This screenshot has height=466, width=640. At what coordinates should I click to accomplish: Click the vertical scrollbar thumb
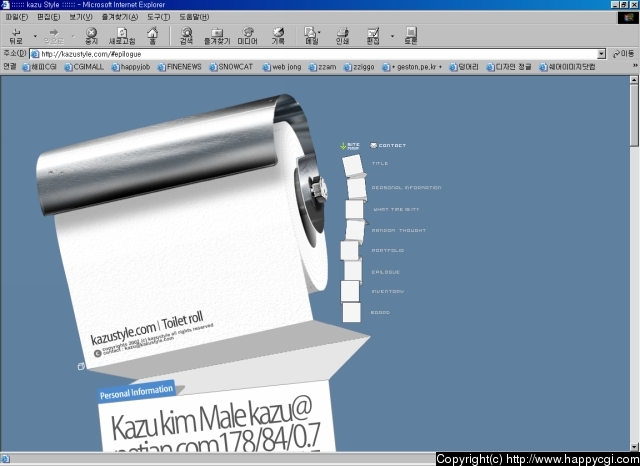634,115
